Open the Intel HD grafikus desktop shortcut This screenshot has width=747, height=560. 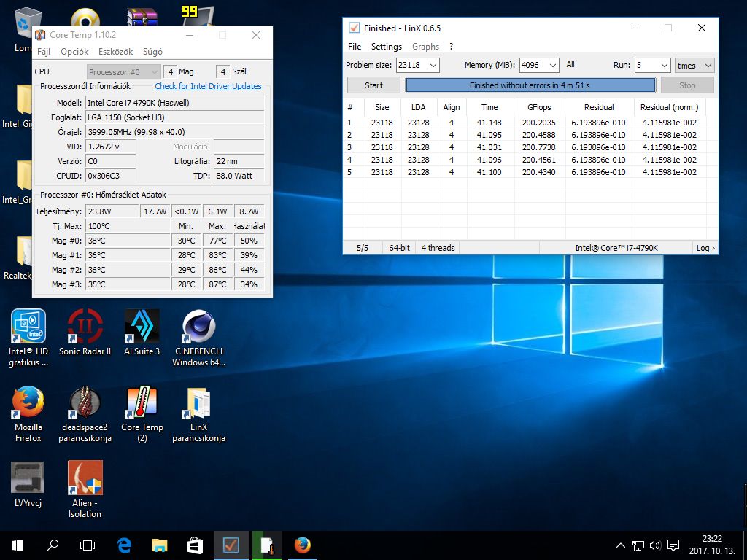click(28, 338)
